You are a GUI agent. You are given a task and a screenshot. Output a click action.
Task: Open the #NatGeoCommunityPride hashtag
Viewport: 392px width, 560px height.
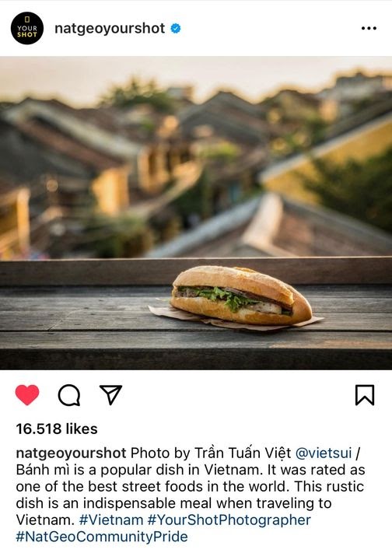pyautogui.click(x=102, y=537)
